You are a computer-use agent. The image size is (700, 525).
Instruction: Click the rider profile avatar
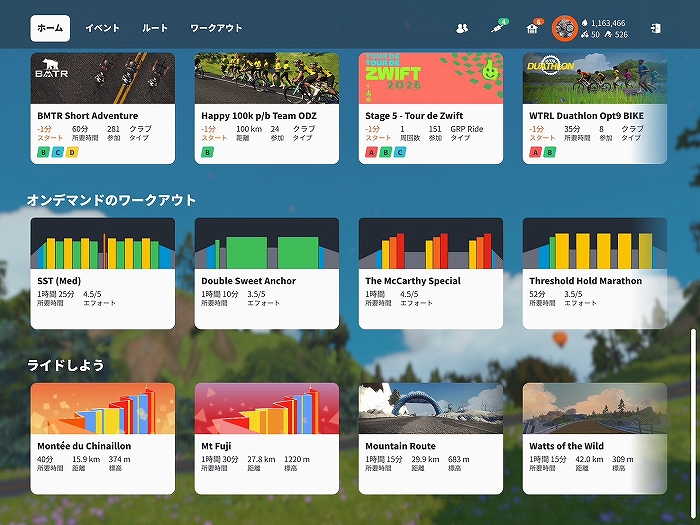(x=565, y=28)
